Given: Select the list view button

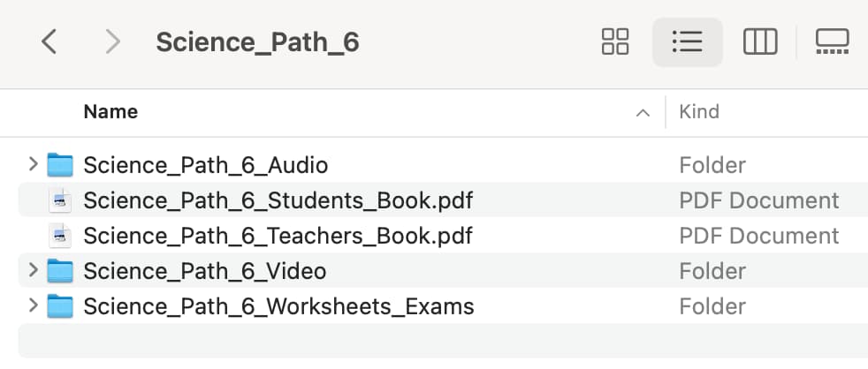Looking at the screenshot, I should (688, 42).
